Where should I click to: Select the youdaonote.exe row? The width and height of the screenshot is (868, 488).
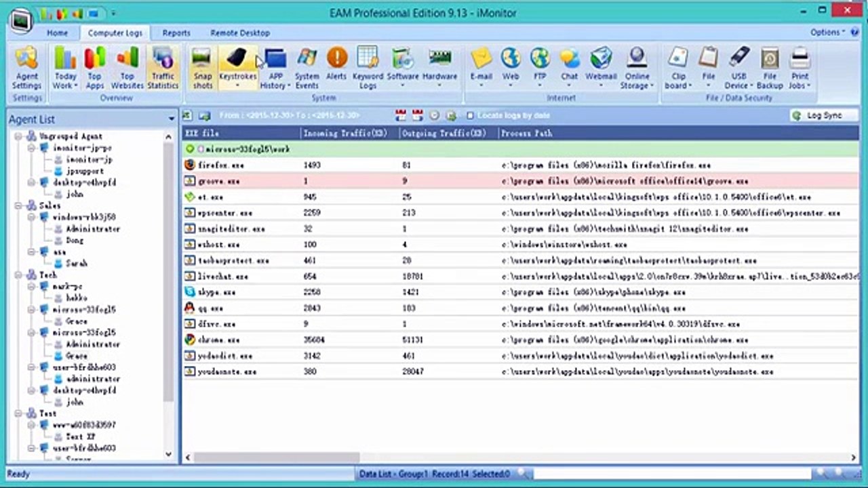pos(520,371)
